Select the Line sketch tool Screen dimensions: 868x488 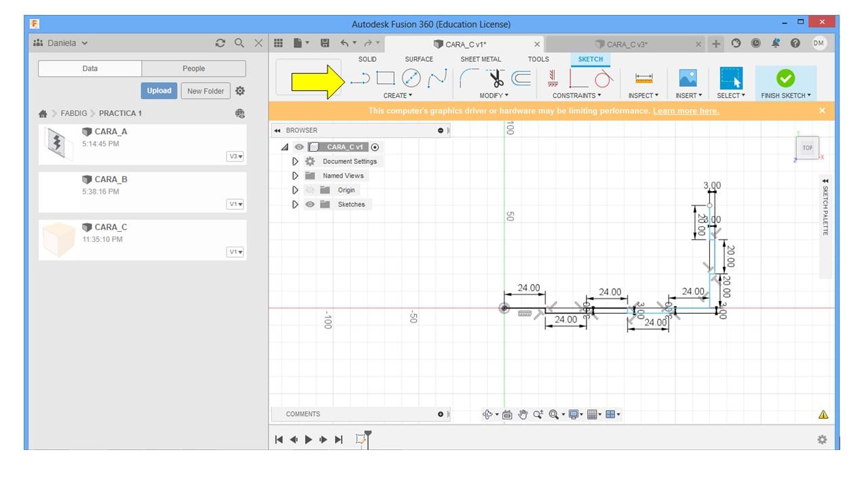point(360,79)
